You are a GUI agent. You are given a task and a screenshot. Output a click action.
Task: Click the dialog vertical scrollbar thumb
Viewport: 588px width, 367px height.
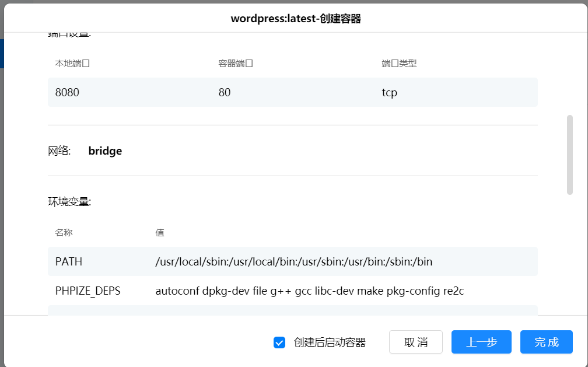569,155
